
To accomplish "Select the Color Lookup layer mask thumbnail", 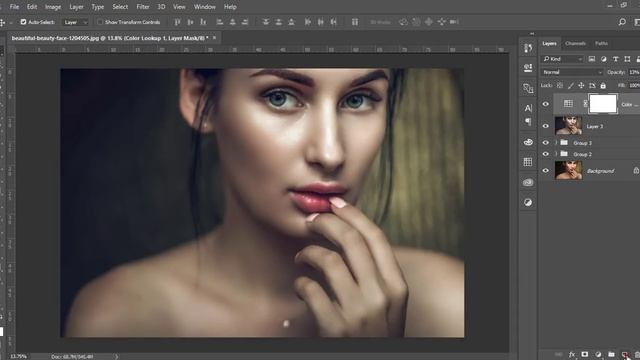I will [x=603, y=104].
